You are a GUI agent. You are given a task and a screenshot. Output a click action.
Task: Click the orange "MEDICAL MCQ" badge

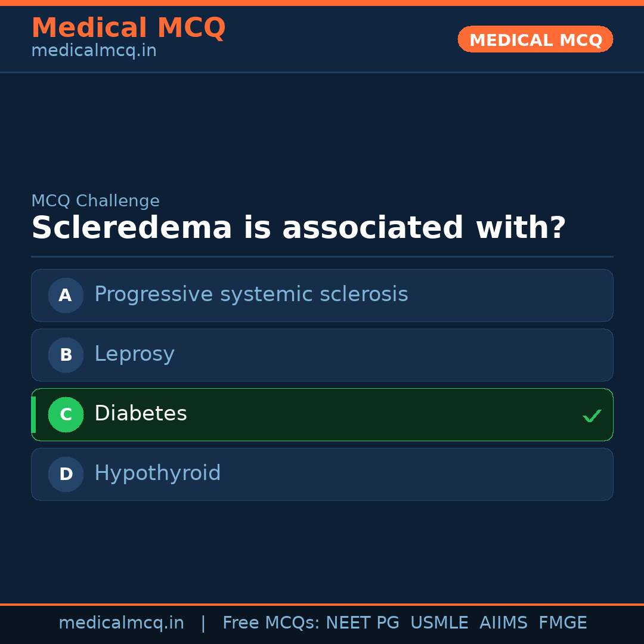click(x=535, y=39)
